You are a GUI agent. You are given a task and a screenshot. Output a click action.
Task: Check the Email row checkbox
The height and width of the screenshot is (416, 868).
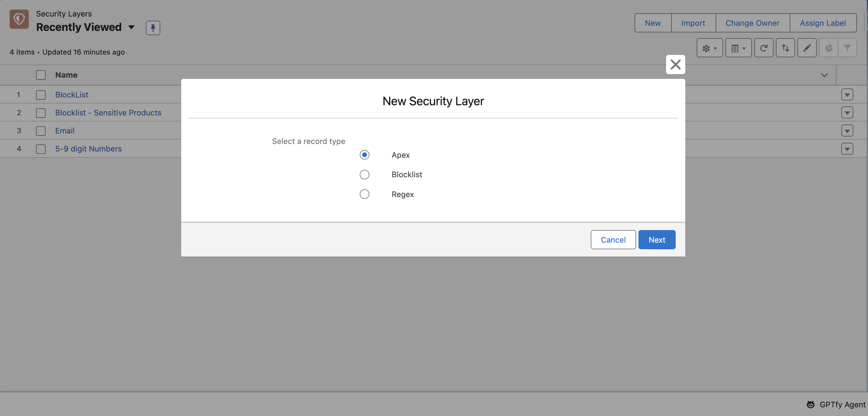coord(41,131)
